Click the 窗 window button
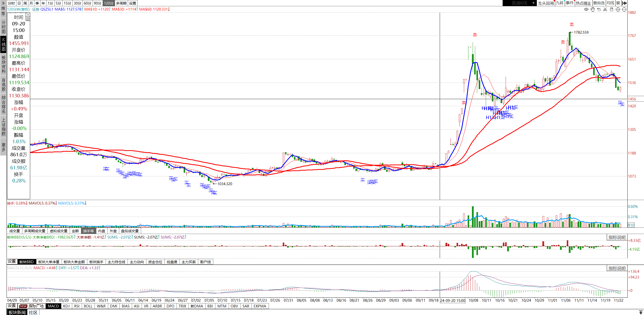This screenshot has height=315, width=644. (618, 3)
